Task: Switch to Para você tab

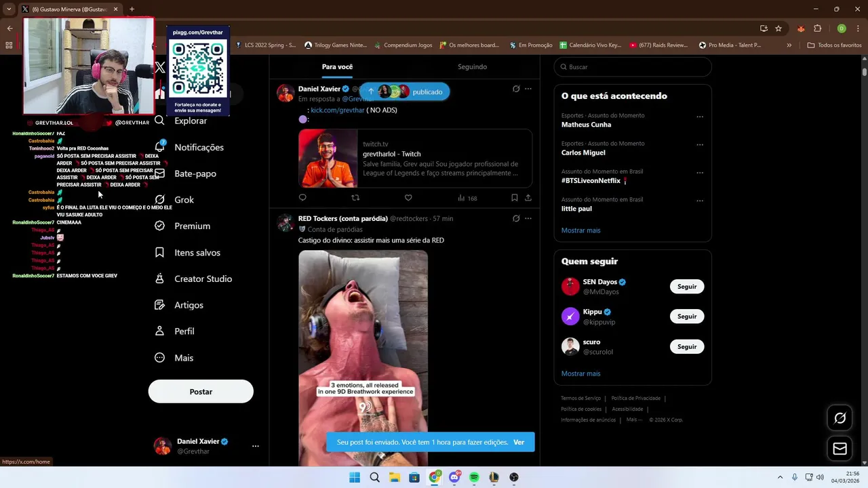Action: [337, 66]
